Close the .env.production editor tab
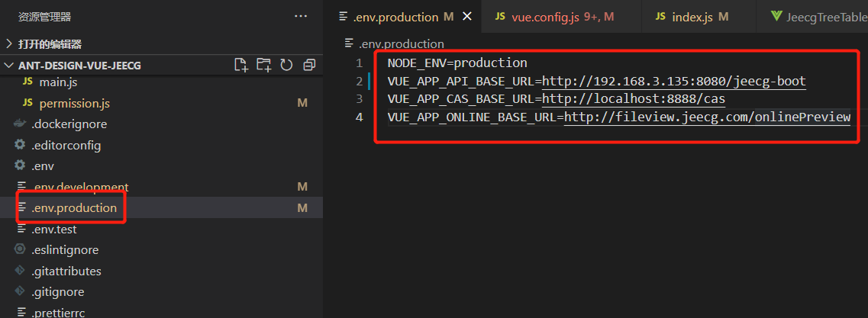 pos(467,16)
